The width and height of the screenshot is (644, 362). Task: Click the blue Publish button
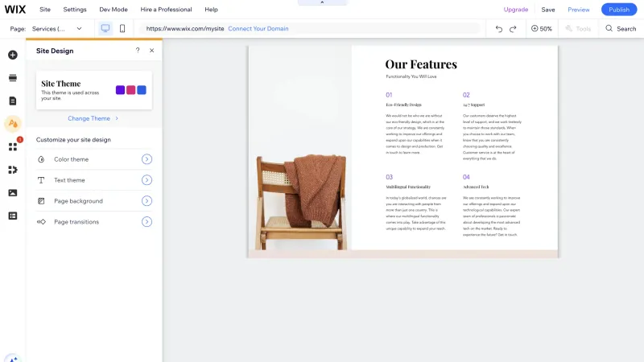(619, 10)
